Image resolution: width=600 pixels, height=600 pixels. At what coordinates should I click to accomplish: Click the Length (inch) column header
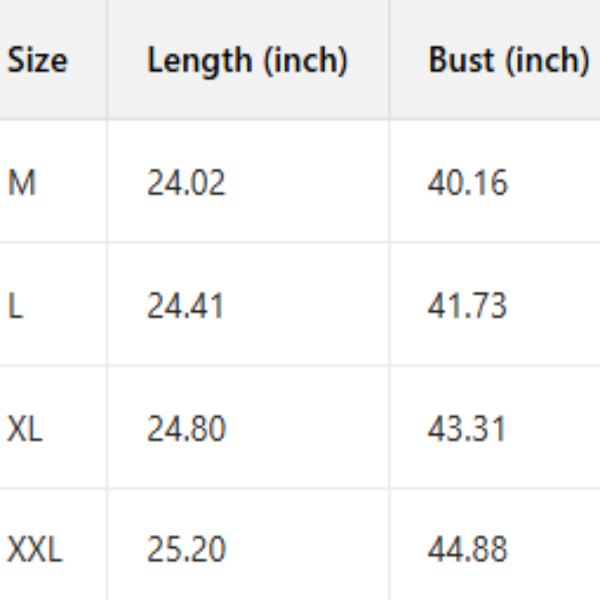(247, 61)
